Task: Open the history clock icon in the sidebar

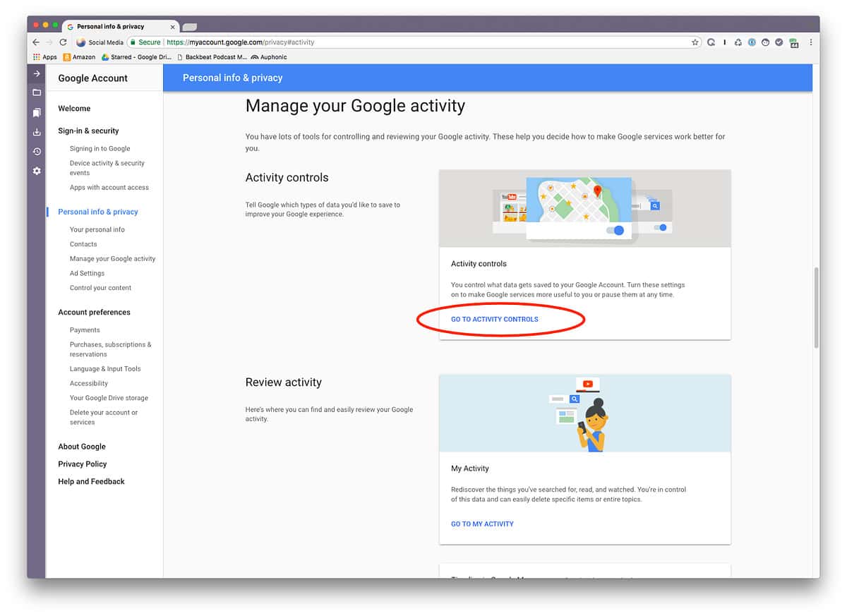Action: 37,152
